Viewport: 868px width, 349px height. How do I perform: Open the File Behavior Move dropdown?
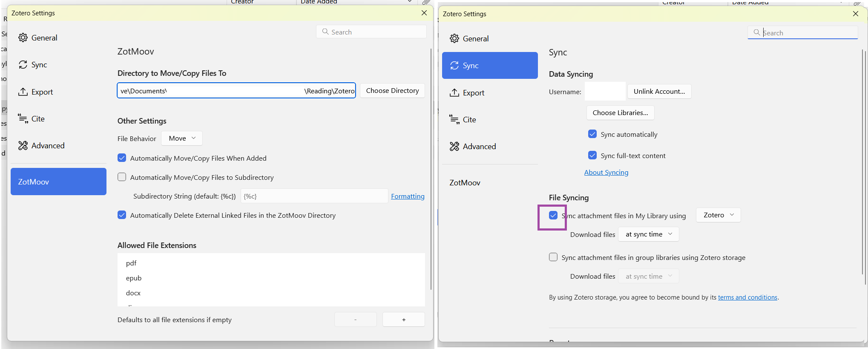coord(182,138)
